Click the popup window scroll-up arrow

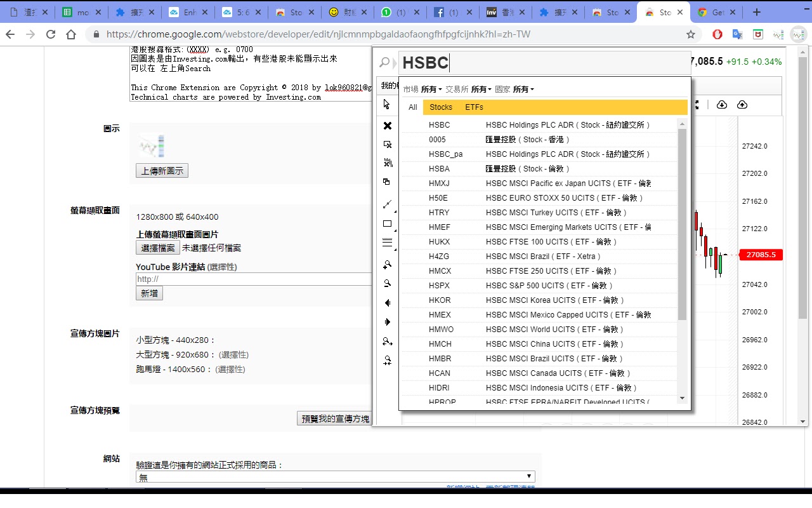tap(802, 51)
